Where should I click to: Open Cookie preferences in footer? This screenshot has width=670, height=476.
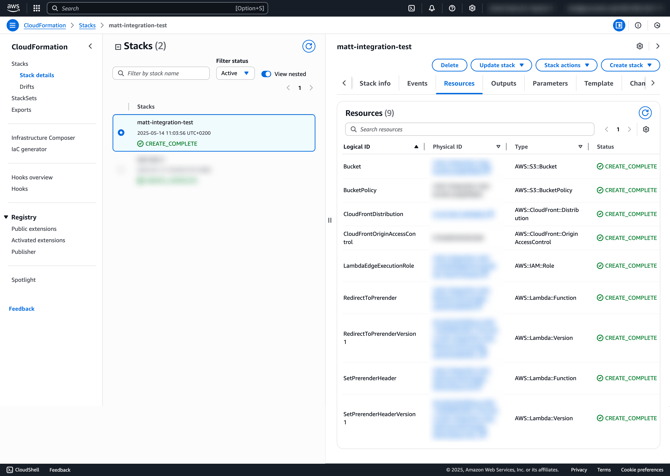pyautogui.click(x=642, y=470)
